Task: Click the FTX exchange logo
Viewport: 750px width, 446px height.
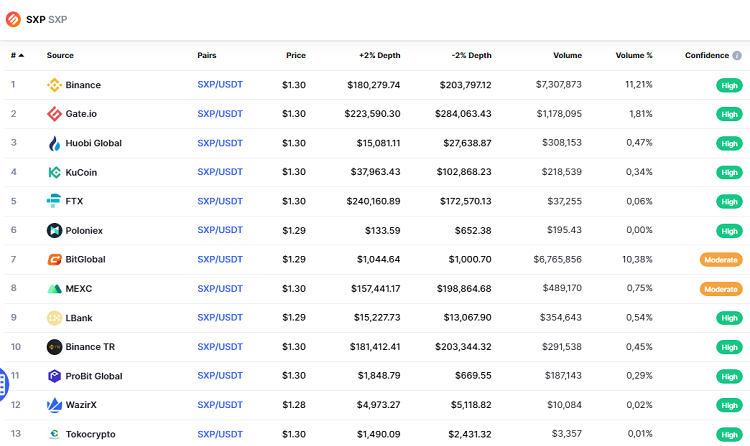Action: (x=54, y=201)
